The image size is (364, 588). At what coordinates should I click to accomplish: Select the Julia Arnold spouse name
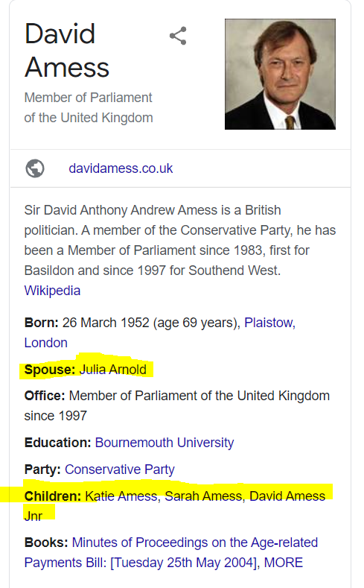[x=112, y=370]
